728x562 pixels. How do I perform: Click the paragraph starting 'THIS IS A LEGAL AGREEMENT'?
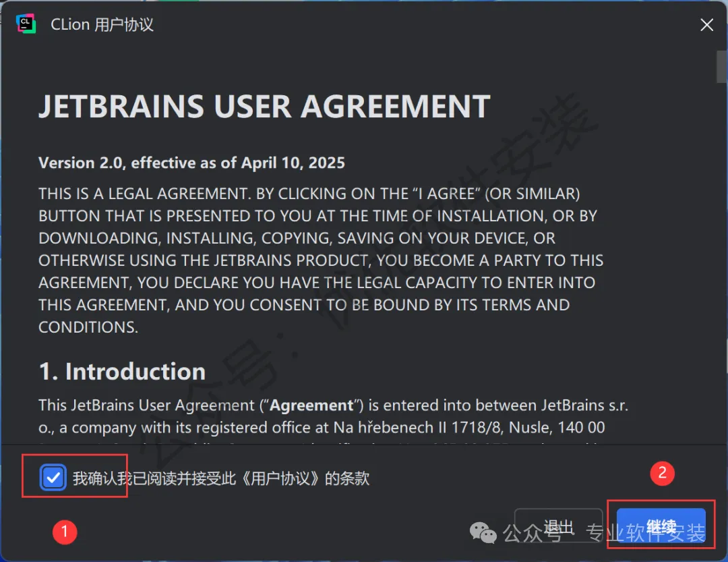pos(321,260)
